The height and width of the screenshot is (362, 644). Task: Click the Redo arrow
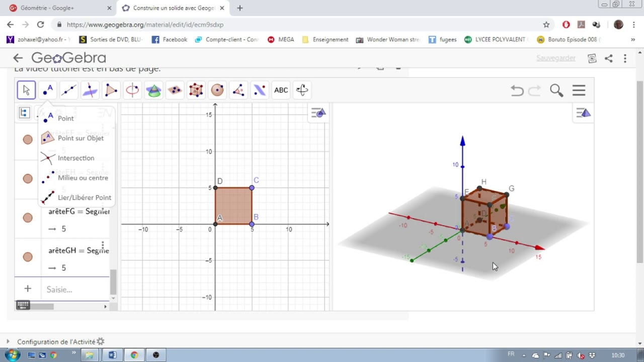(535, 90)
